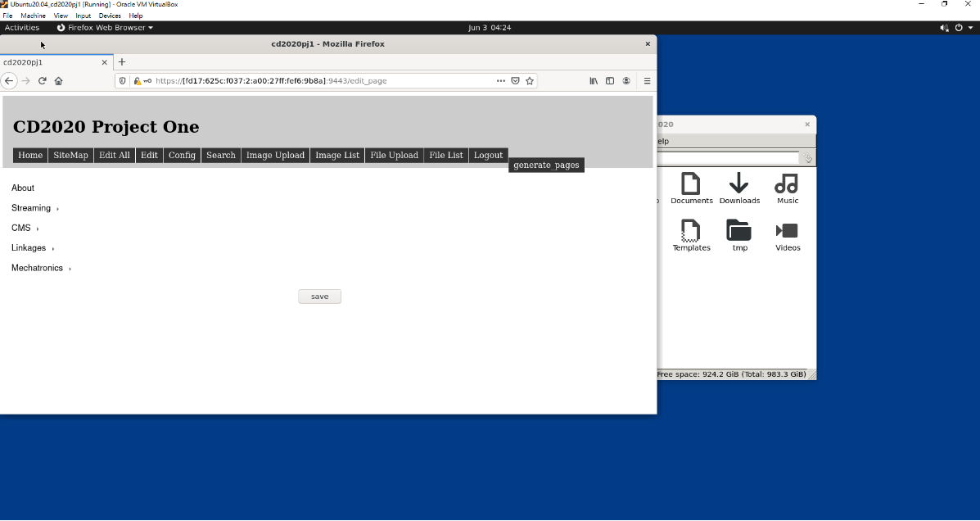
Task: Expand the Streaming menu item
Action: [x=31, y=208]
